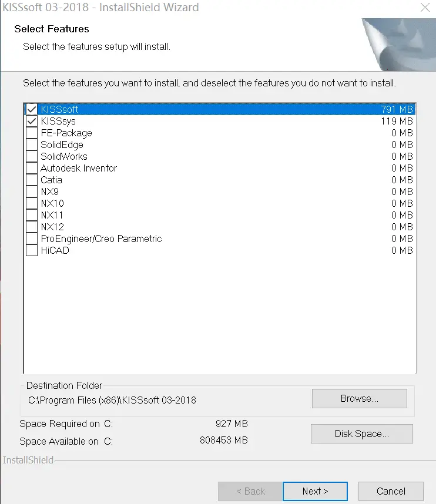Select the Catia checkbox
Screen dimensions: 436x504
pyautogui.click(x=32, y=180)
